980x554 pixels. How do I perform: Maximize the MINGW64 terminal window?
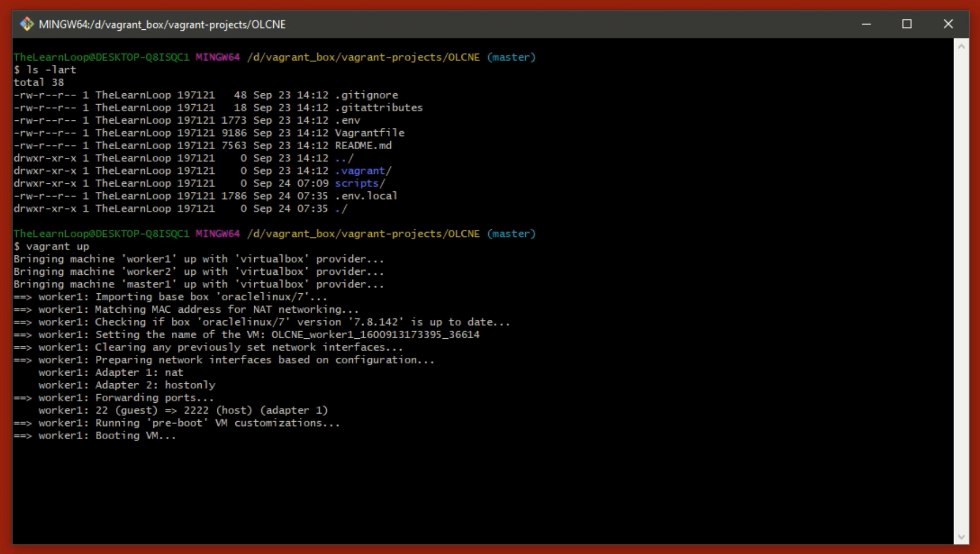[907, 24]
